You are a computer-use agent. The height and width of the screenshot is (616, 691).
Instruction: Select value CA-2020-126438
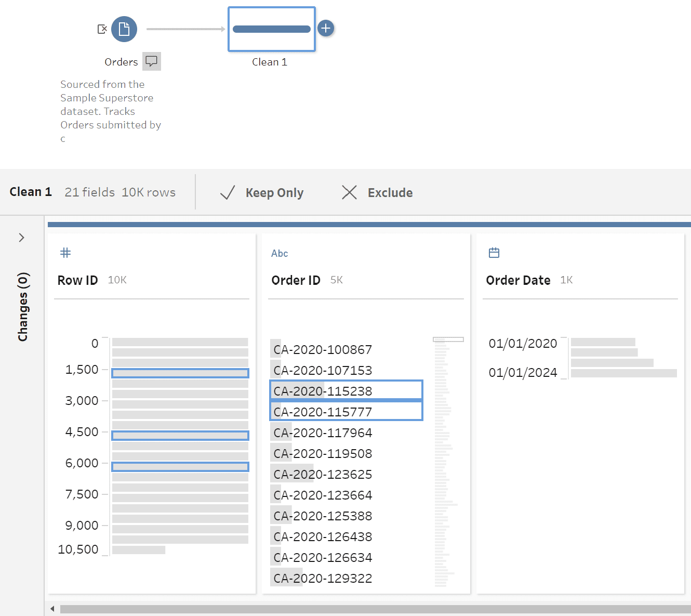[346, 536]
